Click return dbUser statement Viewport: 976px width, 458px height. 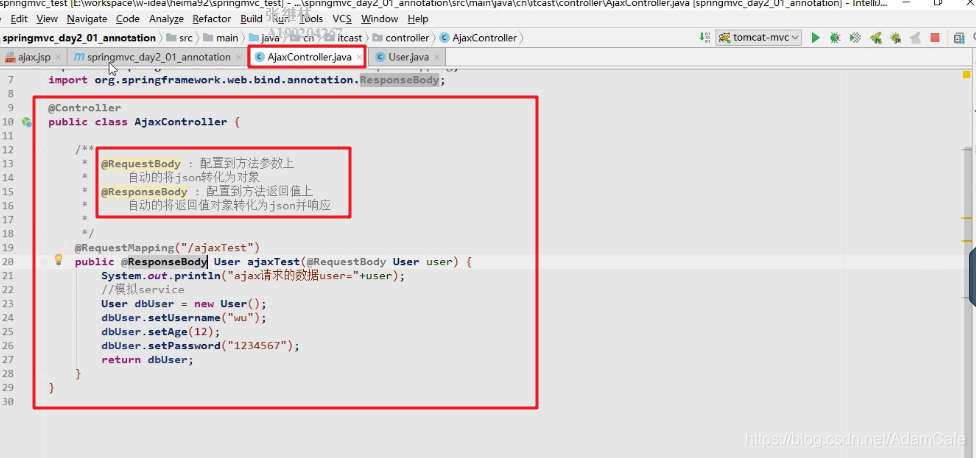[148, 360]
